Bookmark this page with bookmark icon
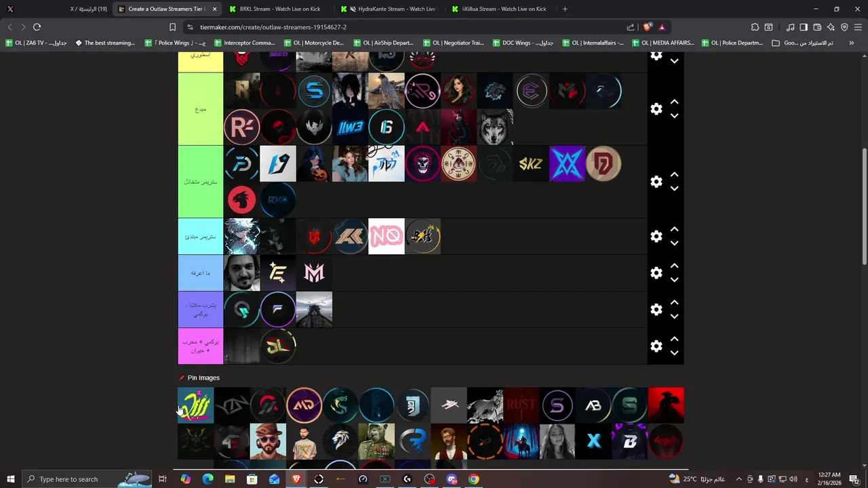This screenshot has width=868, height=488. pos(172,27)
